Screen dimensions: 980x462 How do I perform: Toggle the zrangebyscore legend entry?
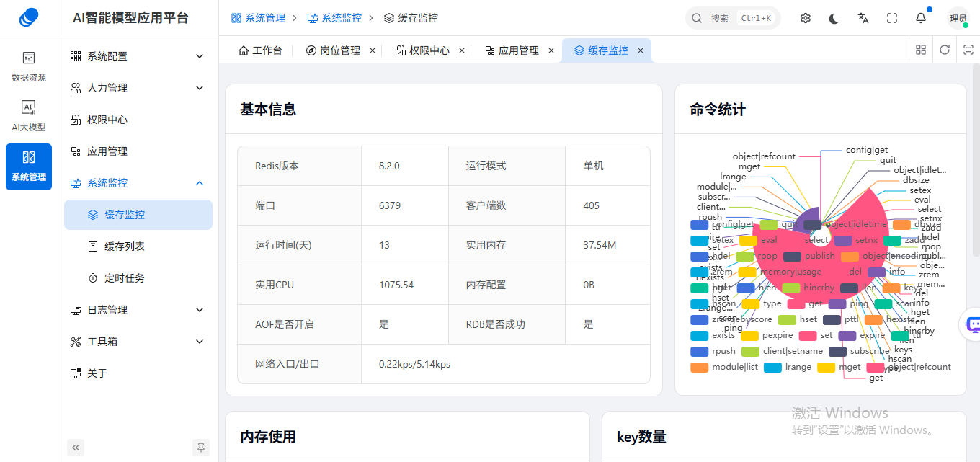[x=731, y=319]
